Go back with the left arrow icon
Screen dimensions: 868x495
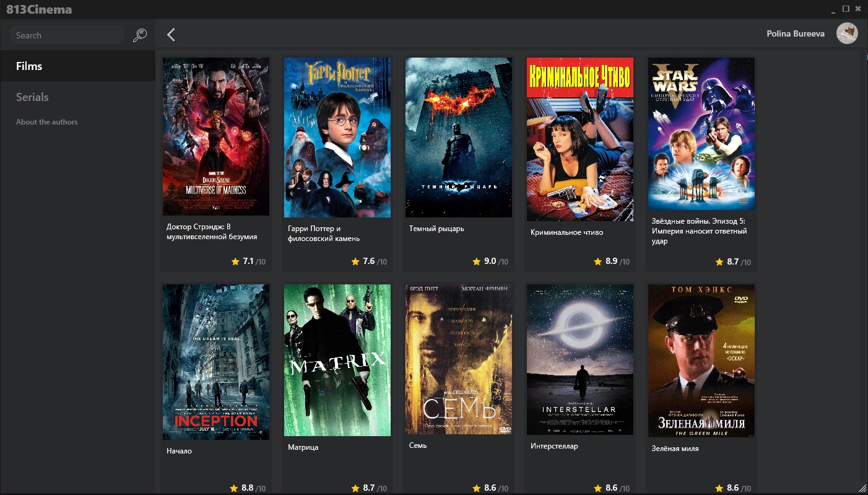(x=171, y=35)
